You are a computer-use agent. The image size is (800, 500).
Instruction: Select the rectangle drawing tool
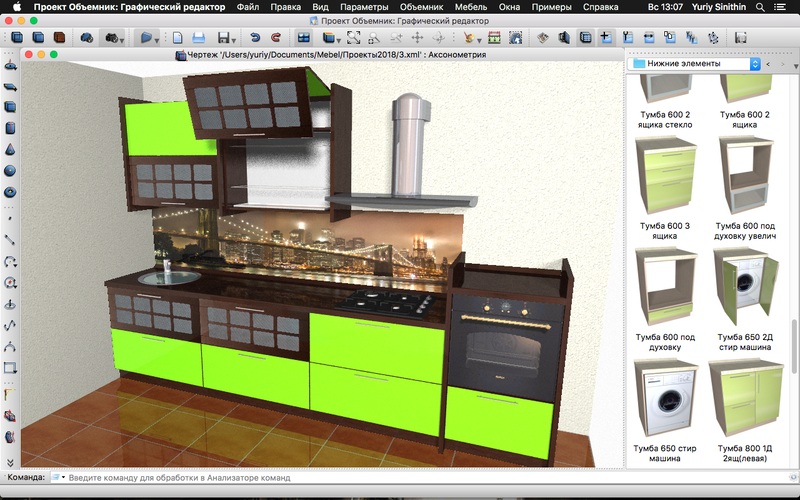10,367
